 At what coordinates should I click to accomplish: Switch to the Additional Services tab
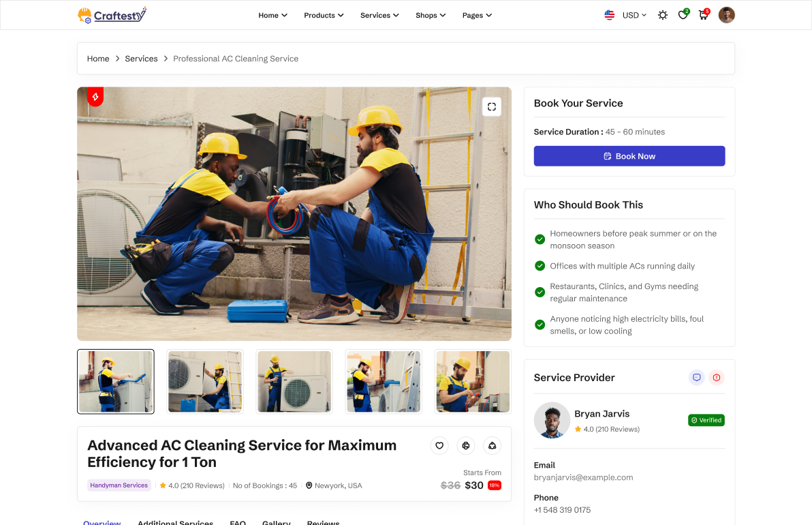(x=176, y=522)
